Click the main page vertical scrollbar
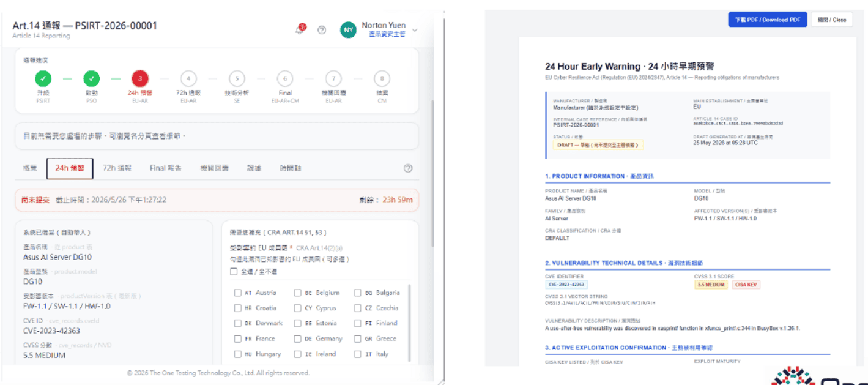 pyautogui.click(x=432, y=173)
